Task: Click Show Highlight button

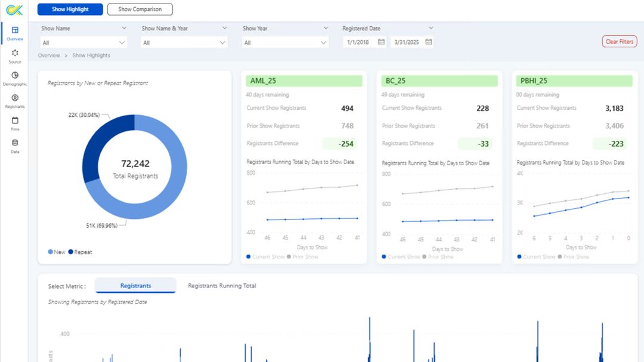Action: tap(70, 9)
